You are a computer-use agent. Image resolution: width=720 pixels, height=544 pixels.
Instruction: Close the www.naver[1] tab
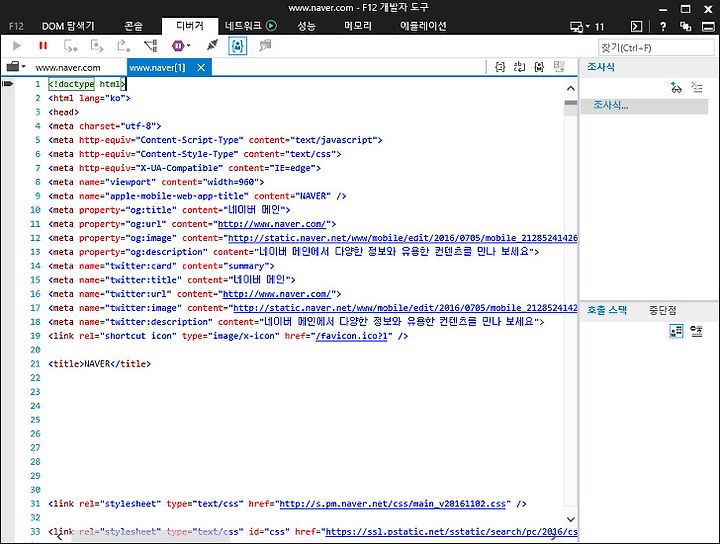(201, 68)
